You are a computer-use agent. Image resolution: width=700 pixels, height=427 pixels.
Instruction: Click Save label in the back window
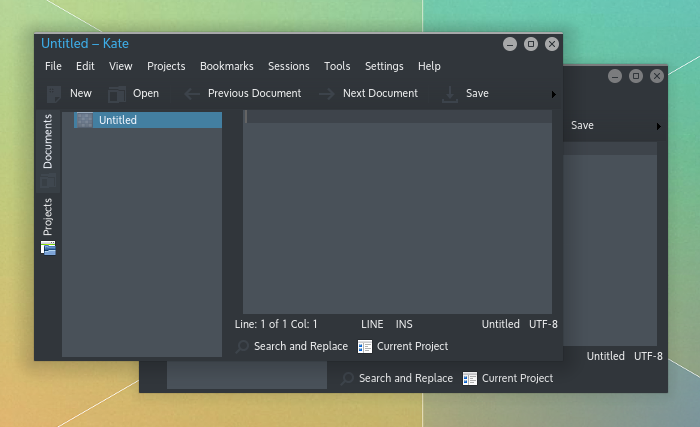582,126
